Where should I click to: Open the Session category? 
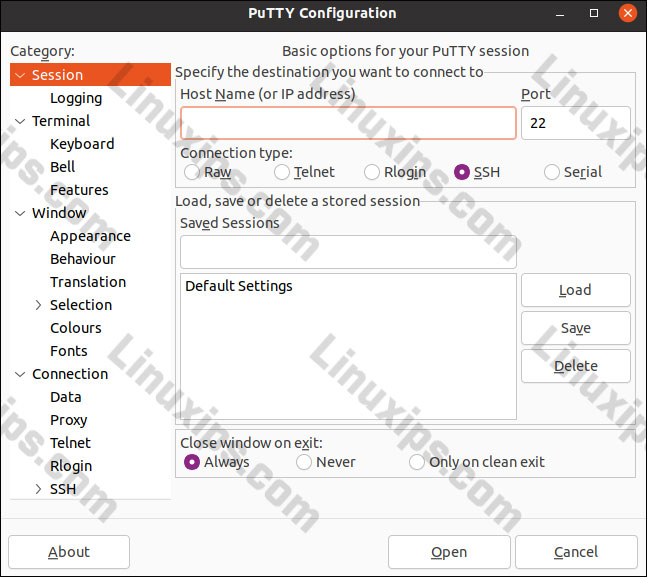[90, 75]
